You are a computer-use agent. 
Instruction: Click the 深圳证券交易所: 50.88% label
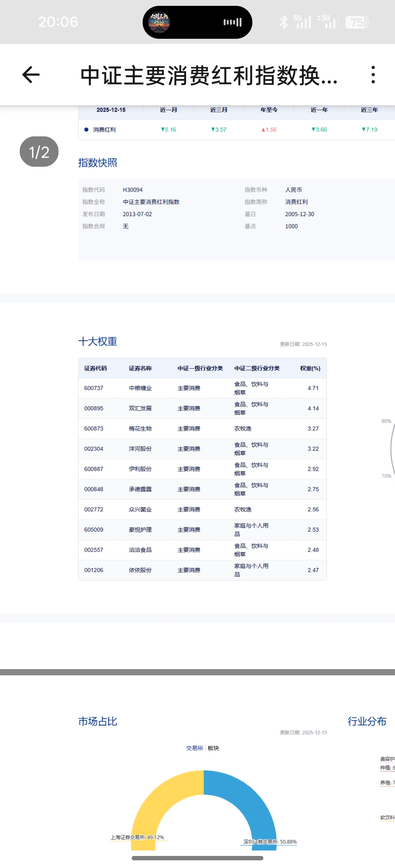pos(270,842)
